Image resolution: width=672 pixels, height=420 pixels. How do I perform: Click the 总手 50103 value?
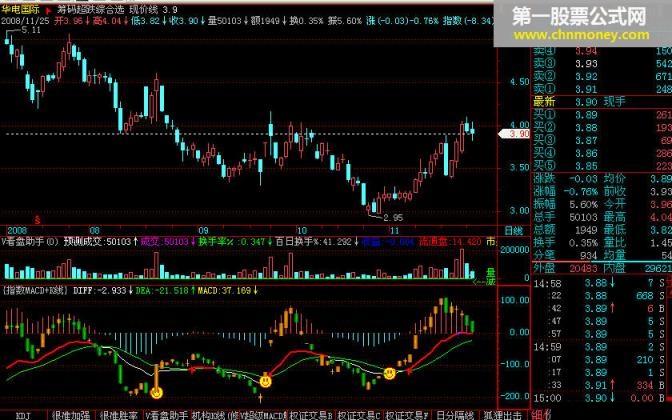[583, 217]
